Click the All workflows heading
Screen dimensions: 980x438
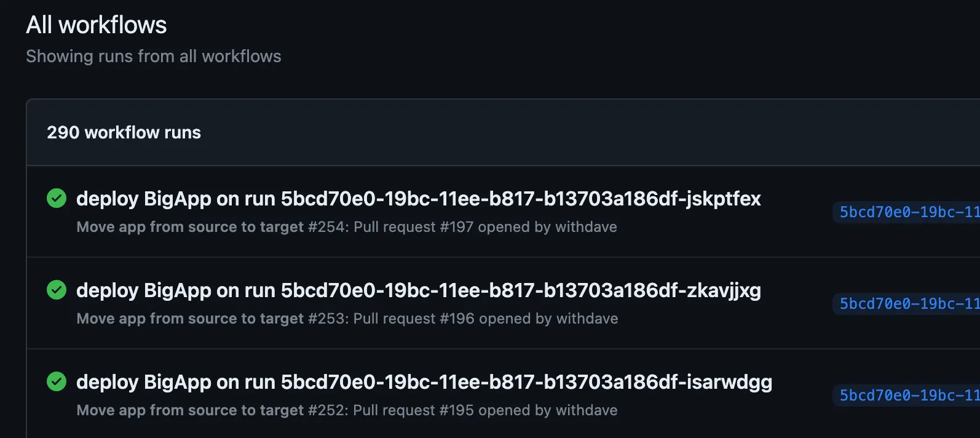coord(96,25)
